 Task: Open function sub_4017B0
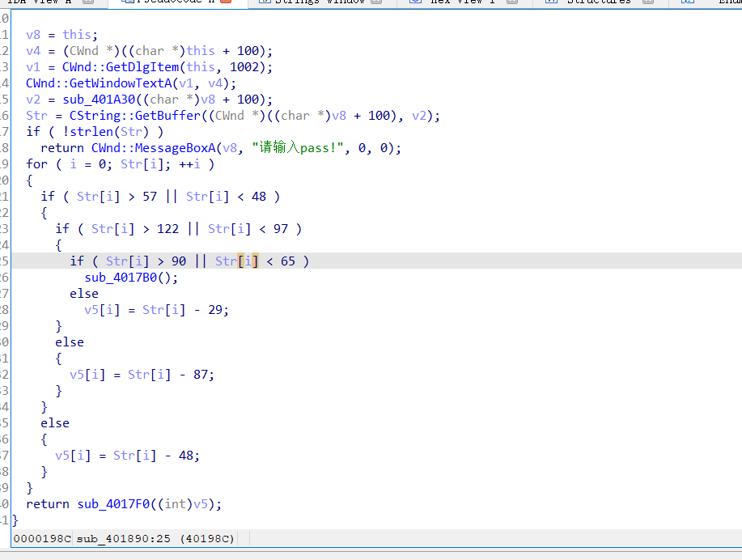point(121,278)
